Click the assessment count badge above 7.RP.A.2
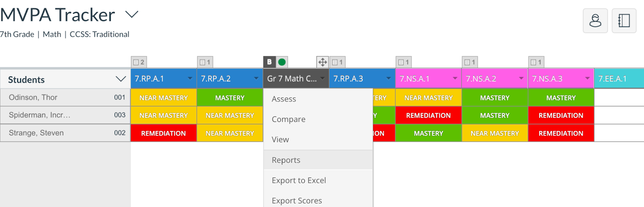 coord(205,62)
